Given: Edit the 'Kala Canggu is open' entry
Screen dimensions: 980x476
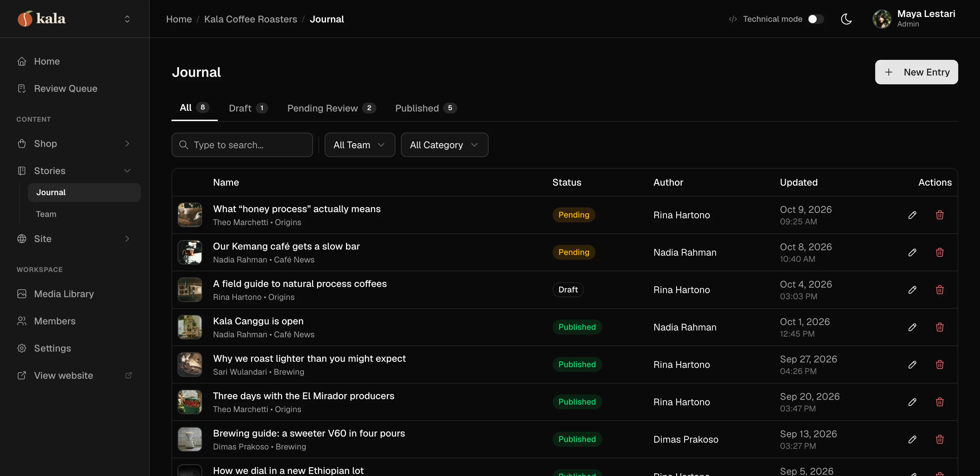Looking at the screenshot, I should [912, 327].
